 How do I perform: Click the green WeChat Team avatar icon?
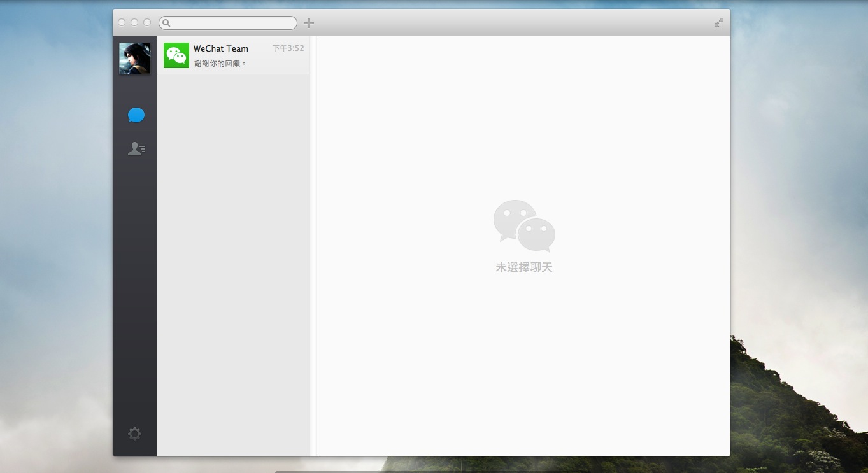176,55
